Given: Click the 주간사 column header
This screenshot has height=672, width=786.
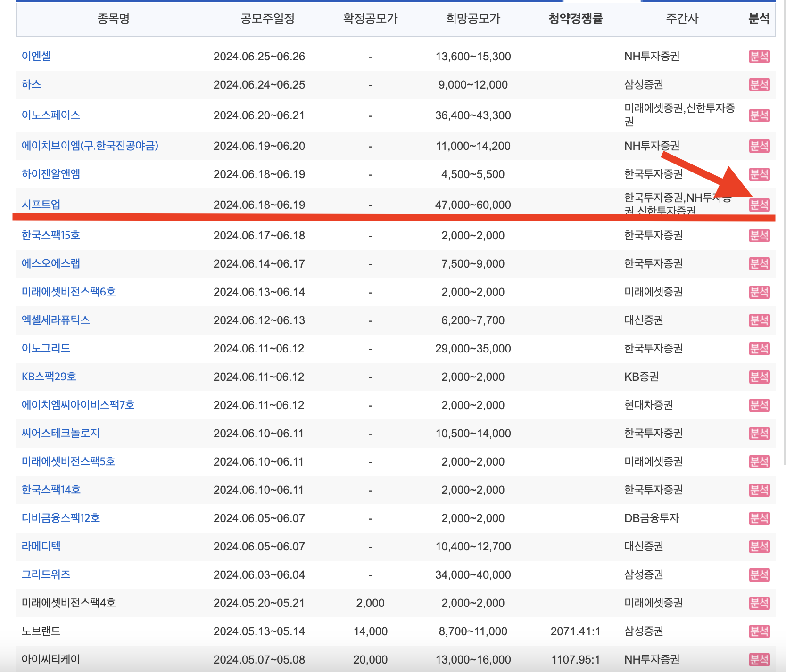Looking at the screenshot, I should 682,18.
